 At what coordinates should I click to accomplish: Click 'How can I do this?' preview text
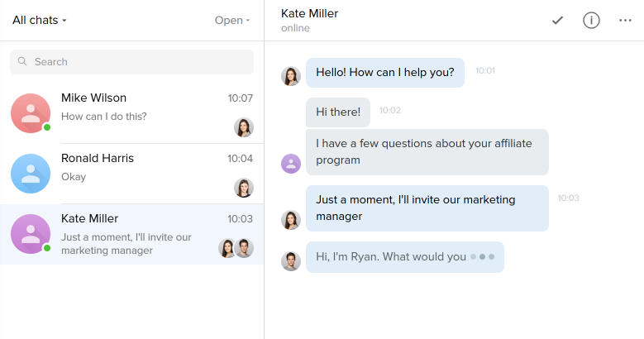104,117
